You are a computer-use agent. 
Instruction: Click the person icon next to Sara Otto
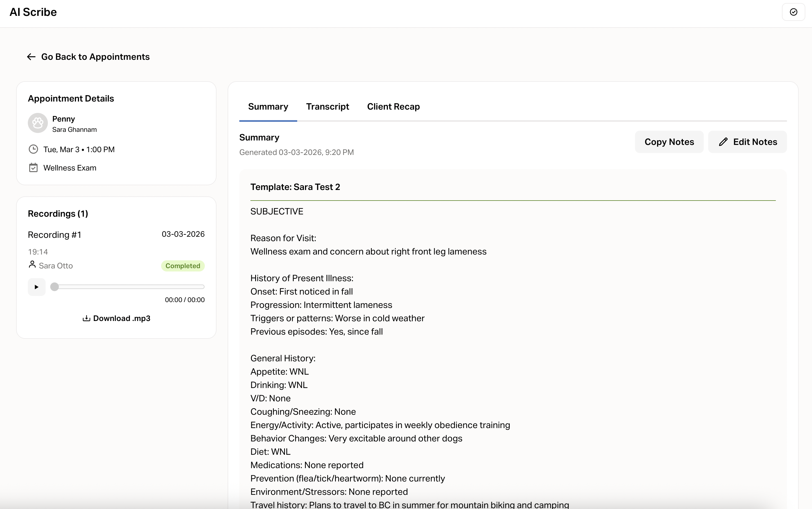[32, 265]
